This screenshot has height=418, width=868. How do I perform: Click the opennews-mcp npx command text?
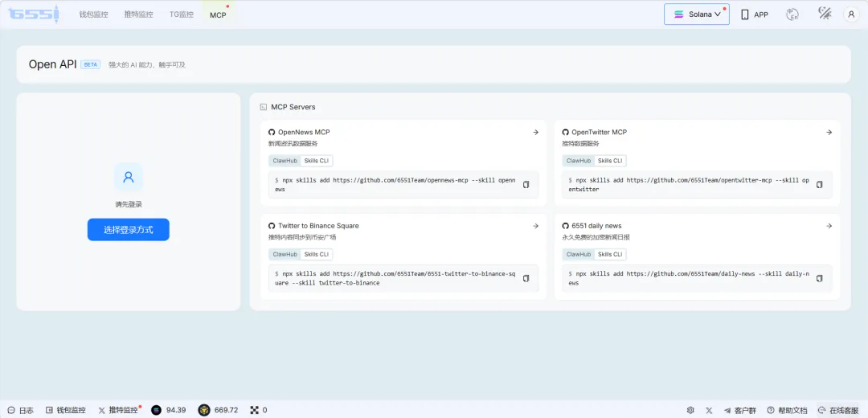[x=395, y=184]
